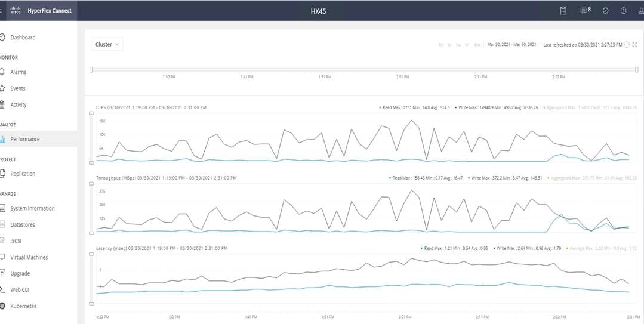Click the Virtual Machines monitor icon
Screen dimensions: 644x324
(2, 257)
